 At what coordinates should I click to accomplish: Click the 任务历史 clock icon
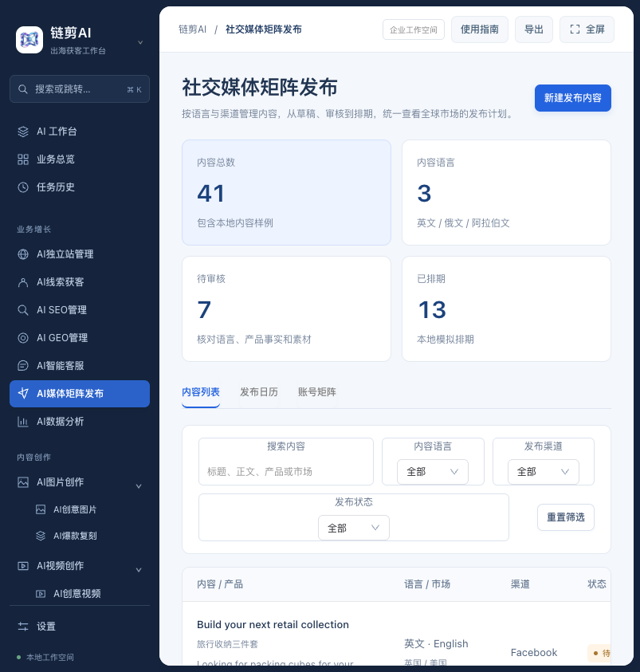pyautogui.click(x=23, y=187)
